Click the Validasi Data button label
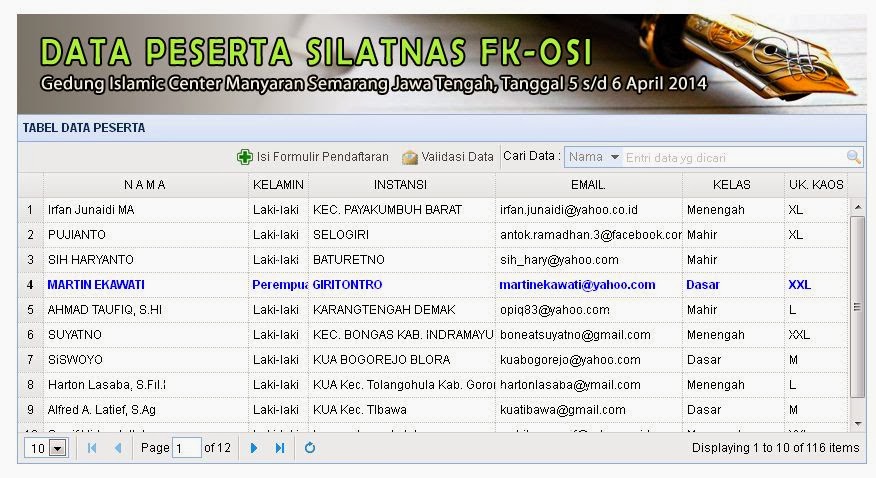Viewport: 876px width, 478px height. 458,157
